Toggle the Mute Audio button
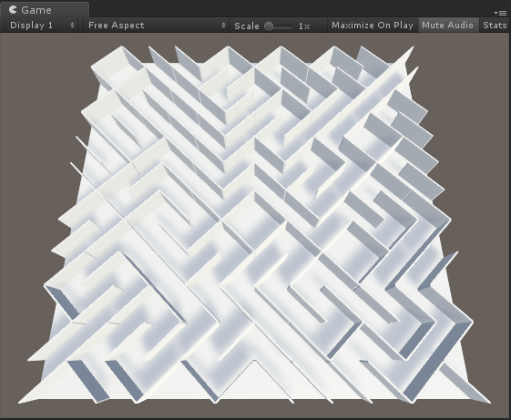Viewport: 511px width, 420px height. pos(447,26)
